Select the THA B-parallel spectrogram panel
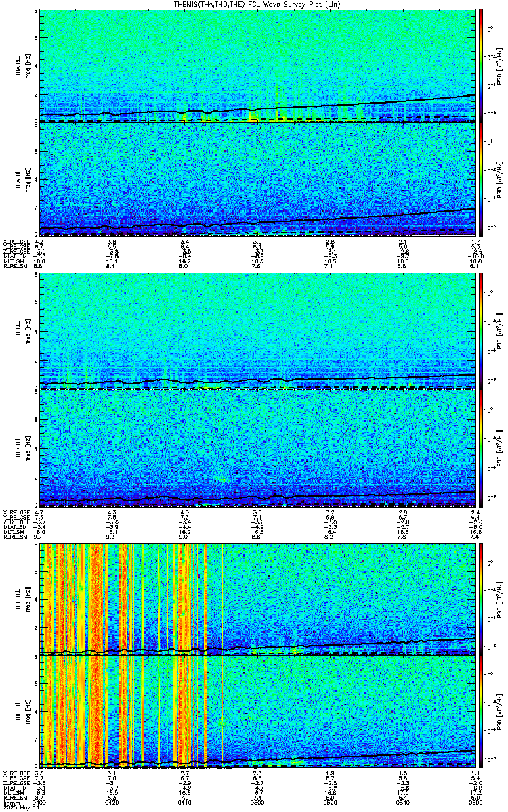This screenshot has height=812, width=508. tap(257, 179)
